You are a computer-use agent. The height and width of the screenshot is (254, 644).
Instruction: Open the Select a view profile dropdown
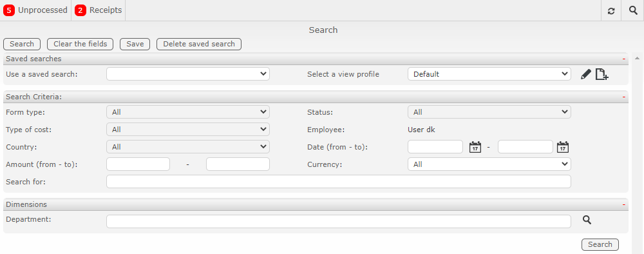(x=489, y=74)
